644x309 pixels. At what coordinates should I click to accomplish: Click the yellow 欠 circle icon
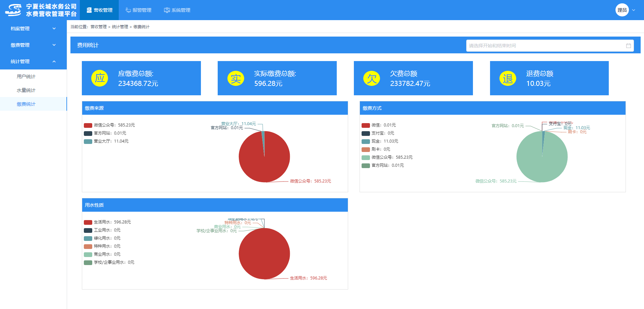[372, 78]
